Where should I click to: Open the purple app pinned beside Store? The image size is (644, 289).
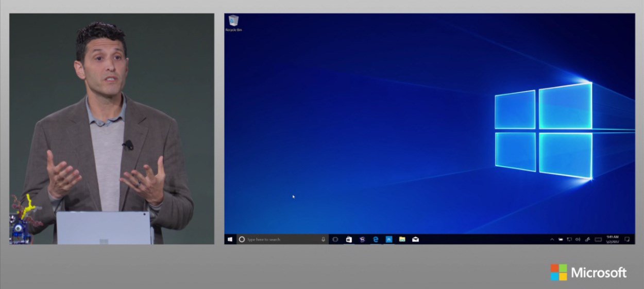362,239
